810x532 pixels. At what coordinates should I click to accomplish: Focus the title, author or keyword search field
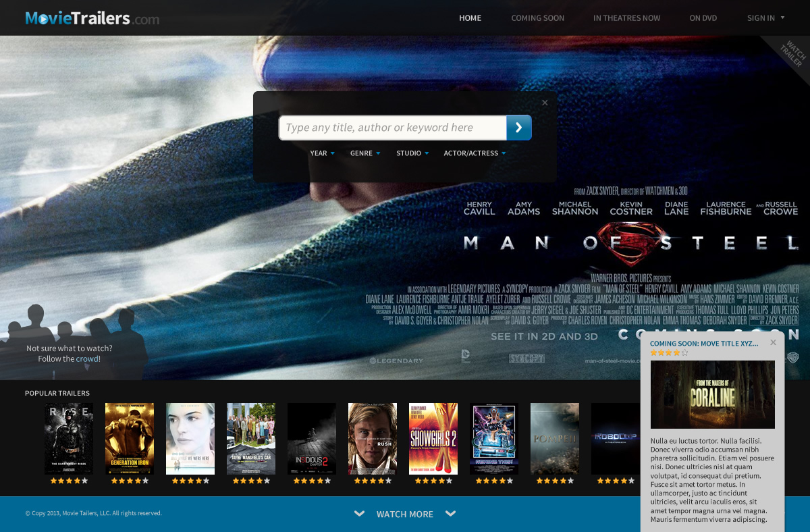coord(393,128)
